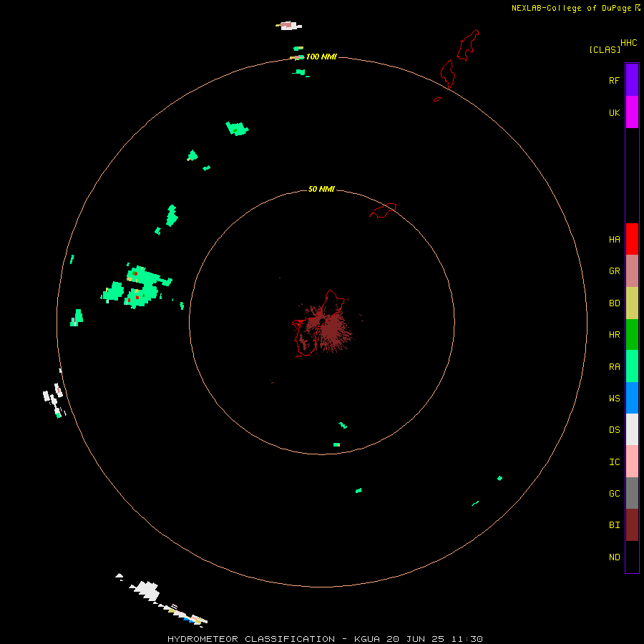Viewport: 644px width, 644px height.
Task: Click the "NEXLAB-College of DuPage" credit text
Action: [571, 8]
